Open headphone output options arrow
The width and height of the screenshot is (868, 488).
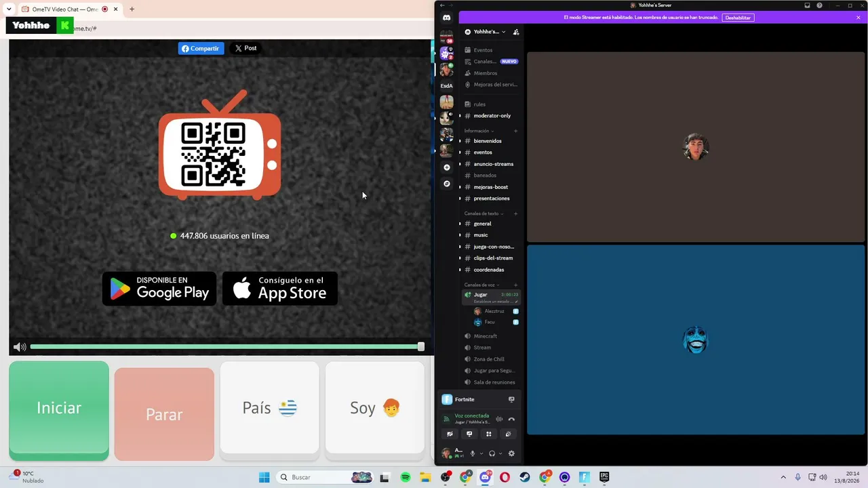point(500,453)
